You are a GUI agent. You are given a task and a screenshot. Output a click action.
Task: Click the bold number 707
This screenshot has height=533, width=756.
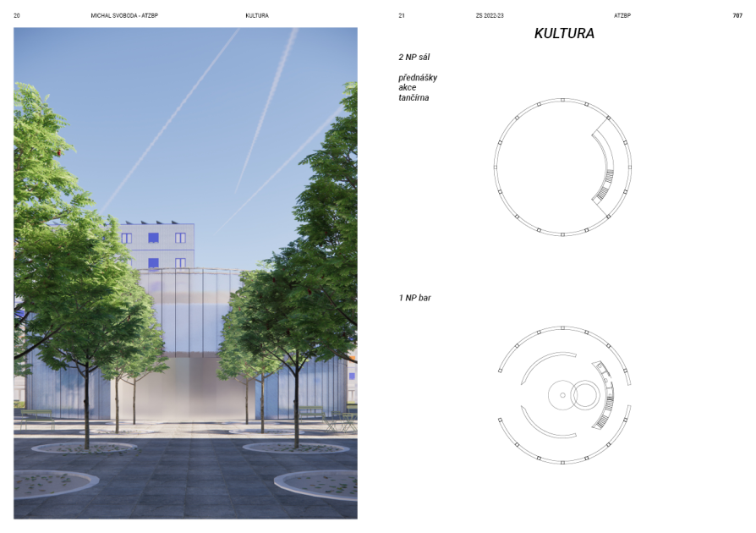737,15
